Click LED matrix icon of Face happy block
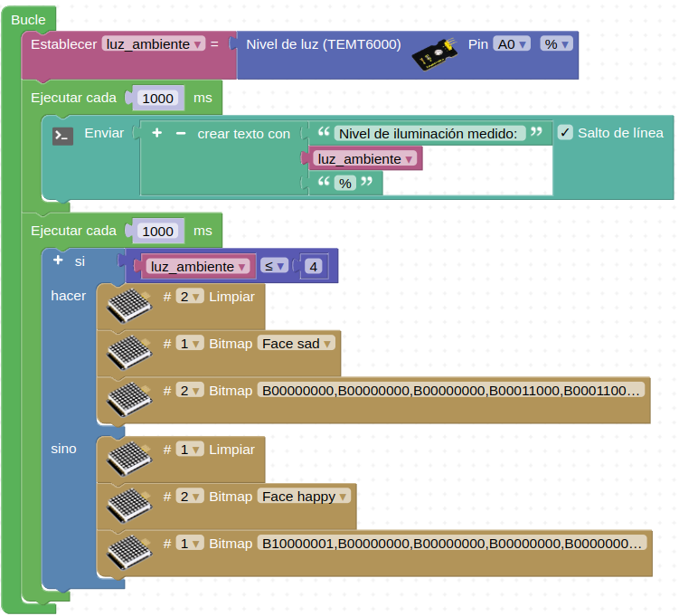The height and width of the screenshot is (616, 679). coord(128,507)
